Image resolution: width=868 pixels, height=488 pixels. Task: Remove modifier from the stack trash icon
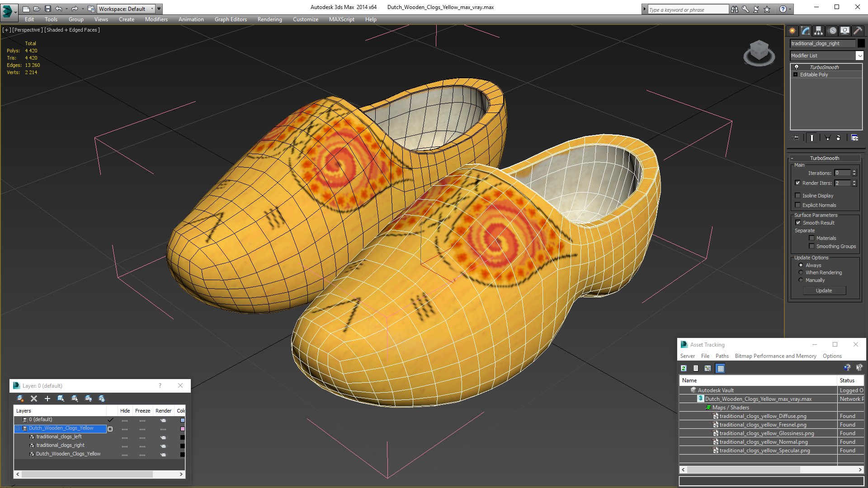click(x=839, y=138)
